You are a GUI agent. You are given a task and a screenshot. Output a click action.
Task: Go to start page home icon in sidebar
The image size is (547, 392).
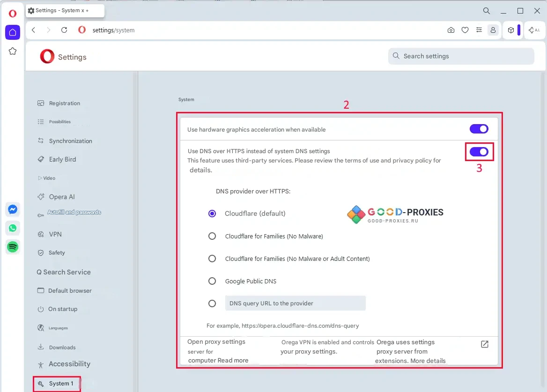pos(13,32)
